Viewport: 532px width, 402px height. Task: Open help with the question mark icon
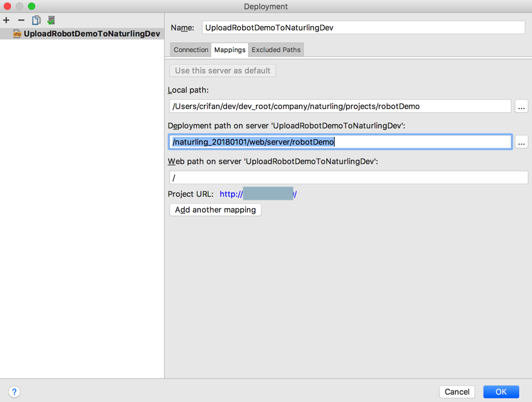click(15, 392)
